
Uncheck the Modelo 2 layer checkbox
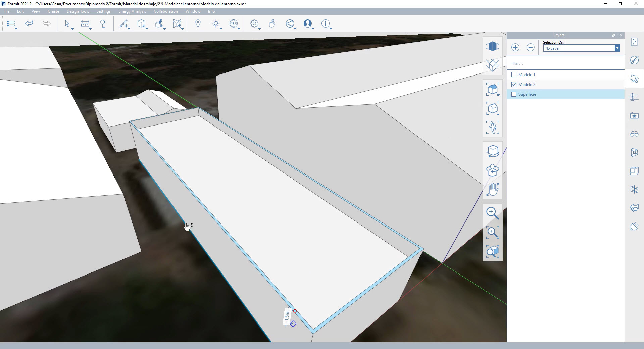click(x=514, y=85)
